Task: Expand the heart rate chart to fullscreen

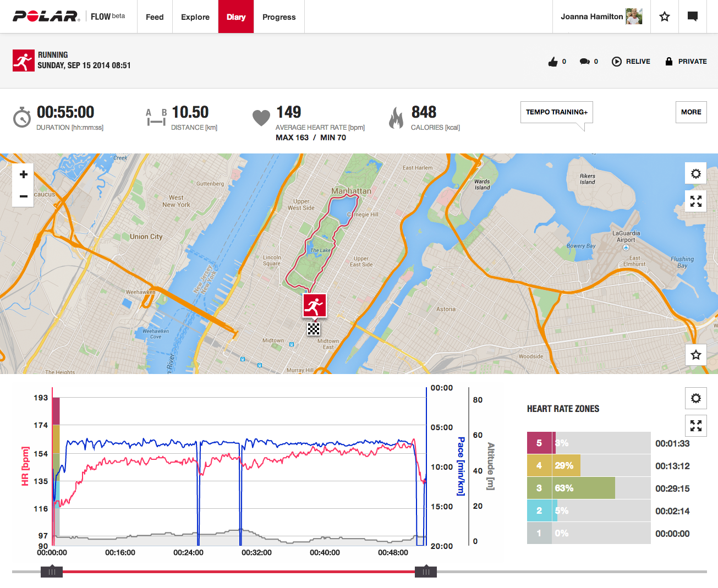Action: tap(695, 426)
